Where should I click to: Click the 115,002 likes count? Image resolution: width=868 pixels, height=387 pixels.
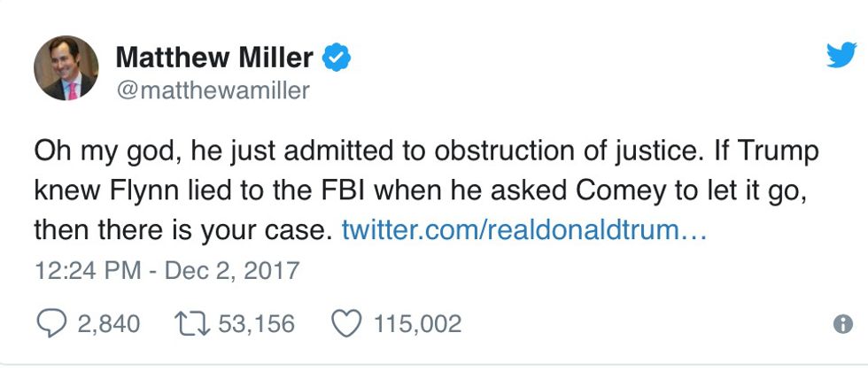point(417,324)
